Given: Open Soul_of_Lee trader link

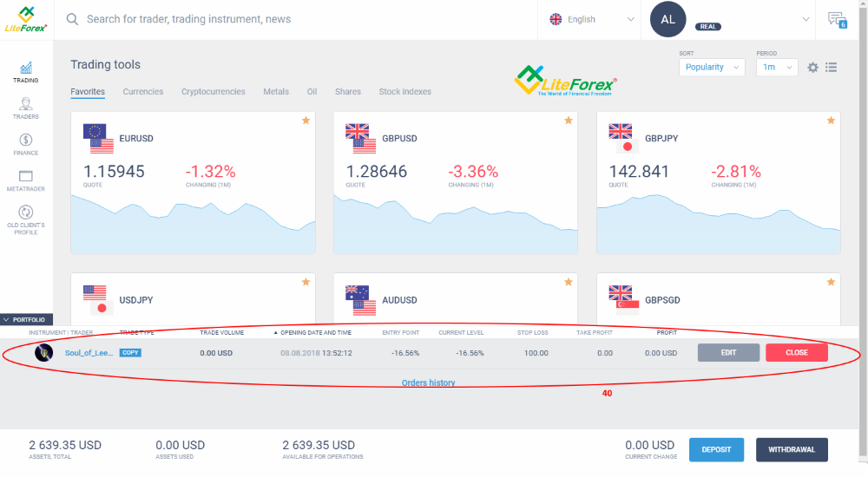Looking at the screenshot, I should [89, 353].
